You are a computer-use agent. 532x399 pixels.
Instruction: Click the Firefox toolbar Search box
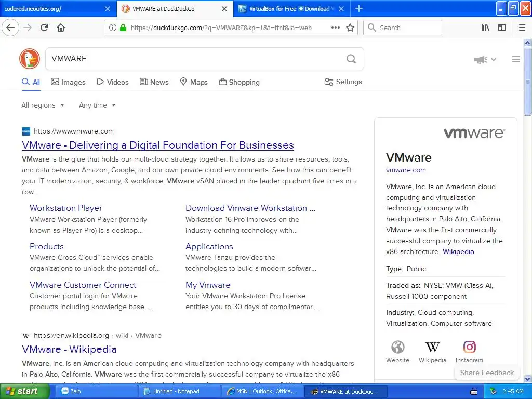(x=403, y=28)
